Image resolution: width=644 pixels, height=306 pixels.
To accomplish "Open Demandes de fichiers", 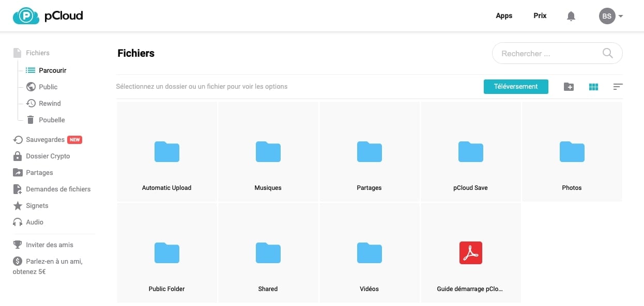I will (58, 189).
